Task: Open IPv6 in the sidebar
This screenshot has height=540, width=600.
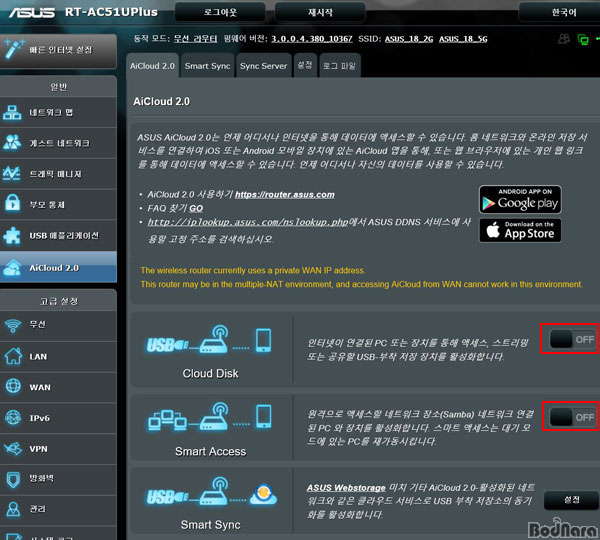Action: [x=58, y=418]
